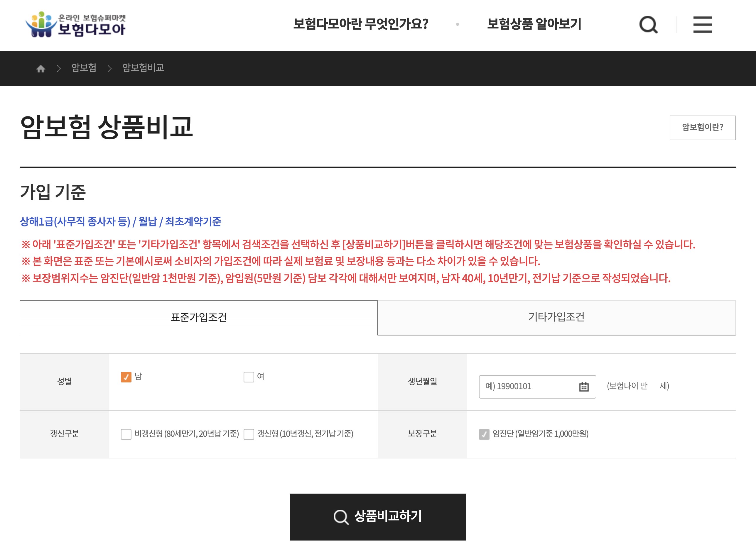Switch to 표준가입조건 tab
Image resolution: width=756 pixels, height=559 pixels.
[x=198, y=318]
